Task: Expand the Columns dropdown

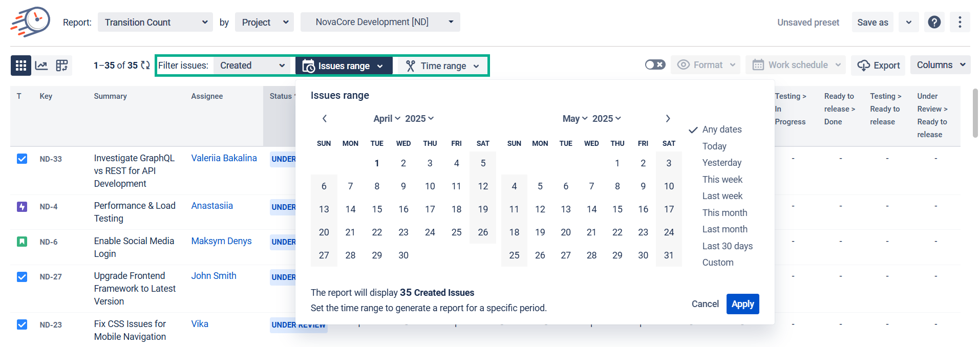Action: pyautogui.click(x=940, y=65)
